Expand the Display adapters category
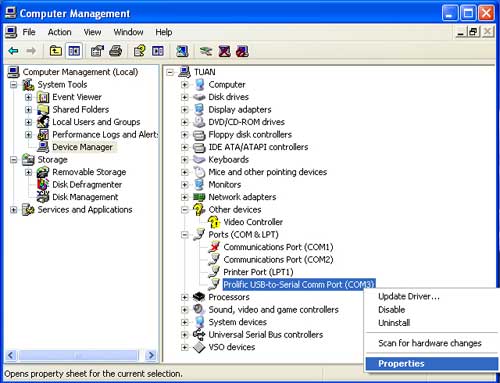The height and width of the screenshot is (383, 500). click(185, 110)
